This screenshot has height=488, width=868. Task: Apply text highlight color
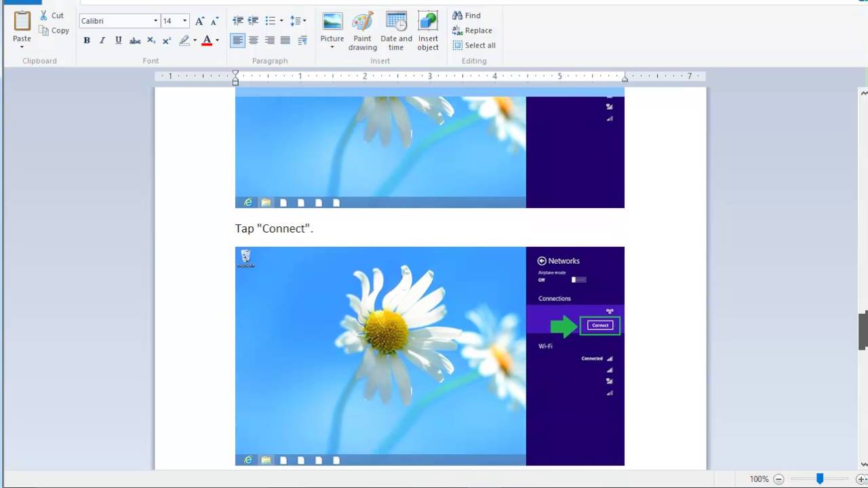click(184, 41)
